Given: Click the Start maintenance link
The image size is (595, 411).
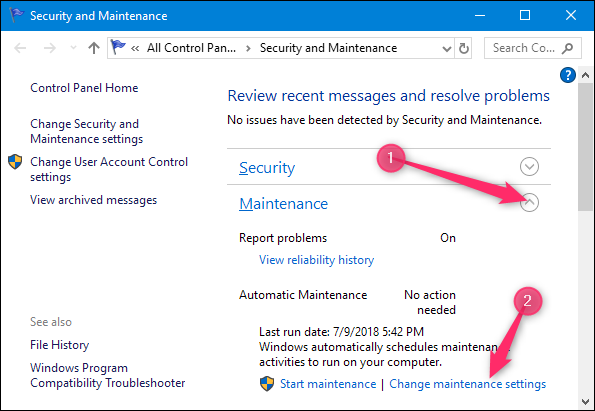Looking at the screenshot, I should coord(328,384).
